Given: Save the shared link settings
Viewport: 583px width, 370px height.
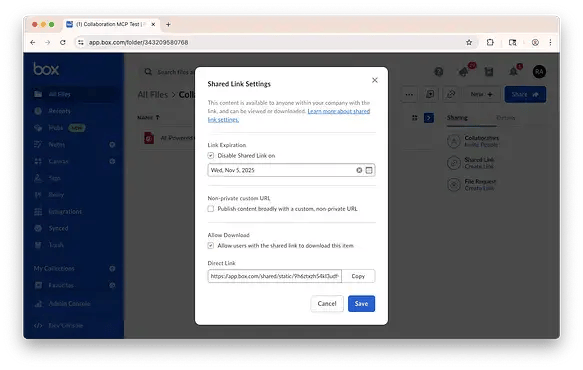Looking at the screenshot, I should click(x=361, y=303).
